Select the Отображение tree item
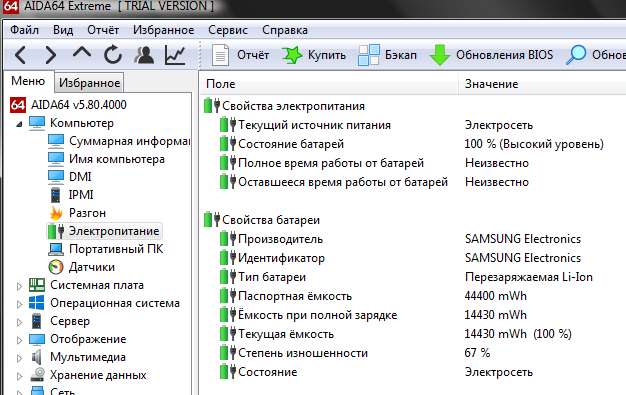Viewport: 626px width, 395px height. click(x=77, y=339)
